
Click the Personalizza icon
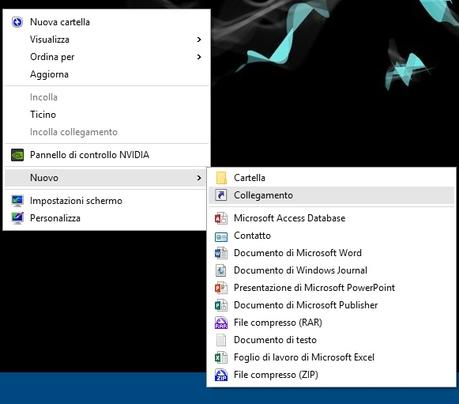(x=17, y=218)
